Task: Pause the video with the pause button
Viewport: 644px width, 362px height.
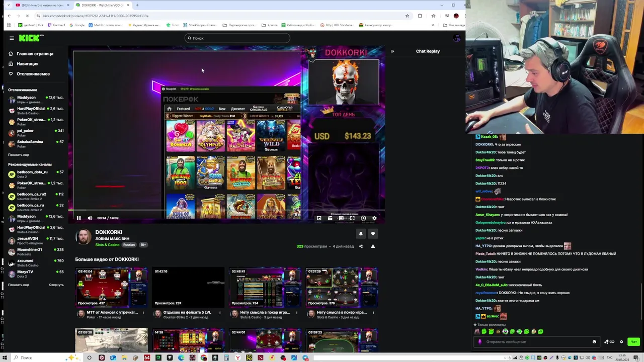Action: (78, 218)
